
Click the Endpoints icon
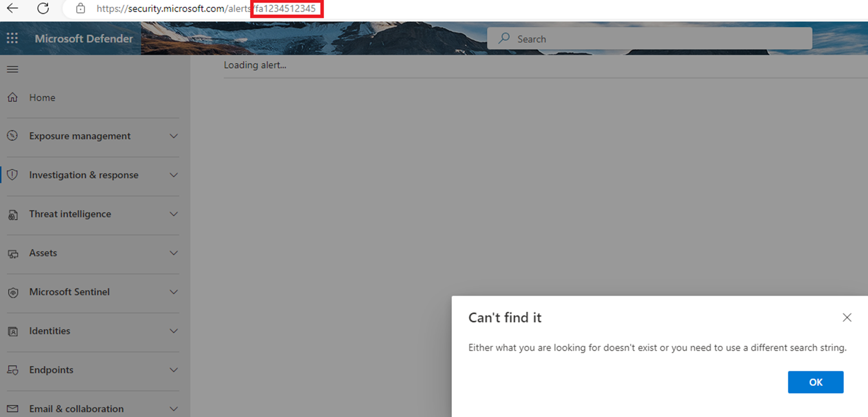(13, 370)
